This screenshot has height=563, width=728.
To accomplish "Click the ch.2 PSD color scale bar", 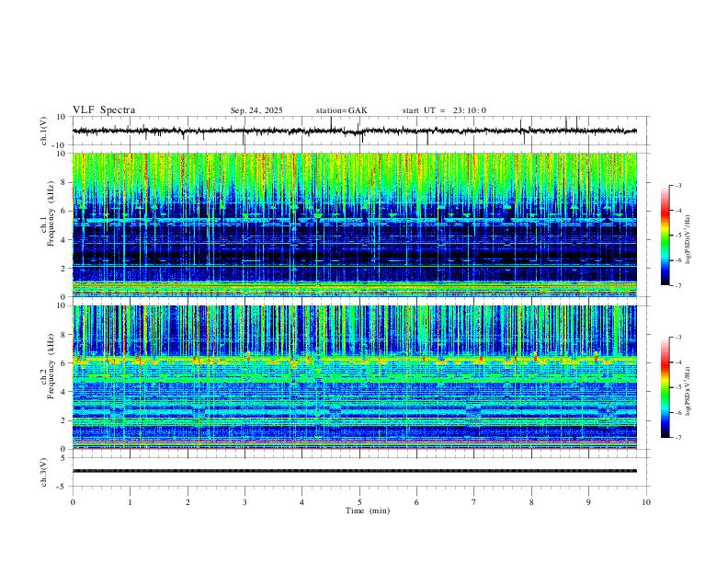I will (x=665, y=387).
